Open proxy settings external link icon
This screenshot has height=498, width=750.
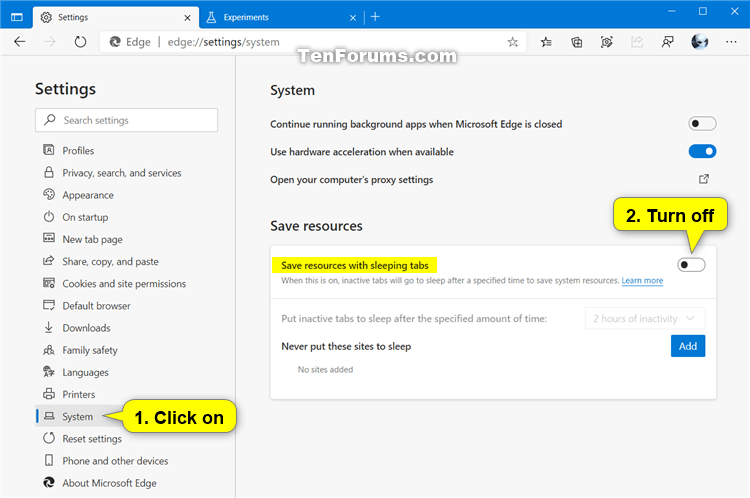pyautogui.click(x=704, y=179)
